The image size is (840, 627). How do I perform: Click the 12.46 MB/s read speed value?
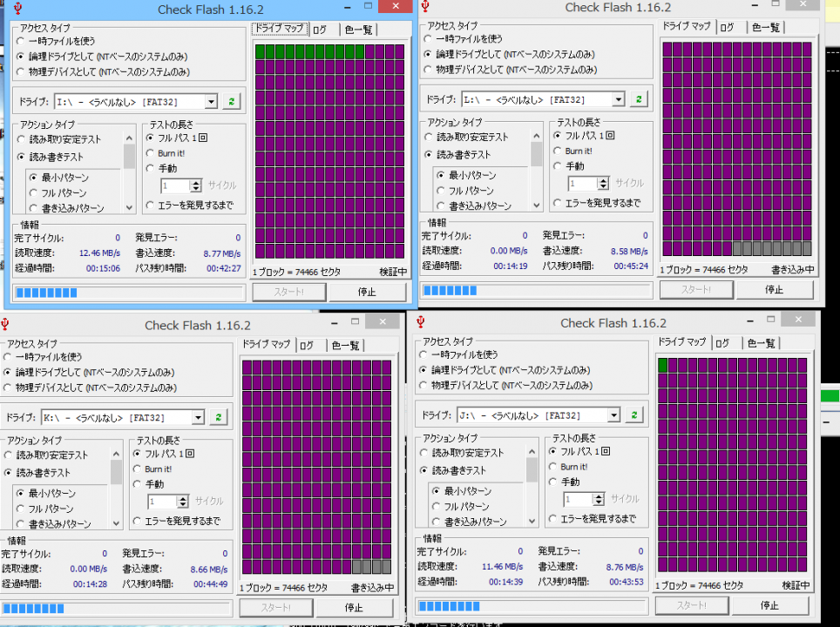click(x=99, y=253)
